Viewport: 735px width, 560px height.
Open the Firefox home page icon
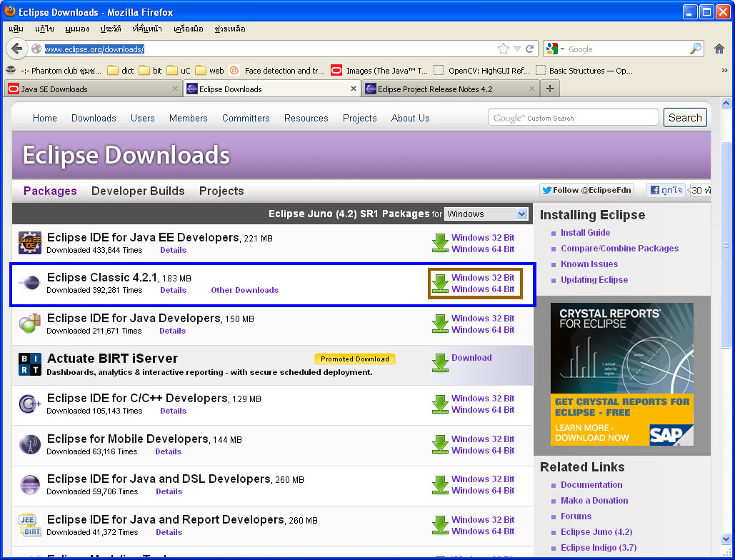tap(719, 49)
